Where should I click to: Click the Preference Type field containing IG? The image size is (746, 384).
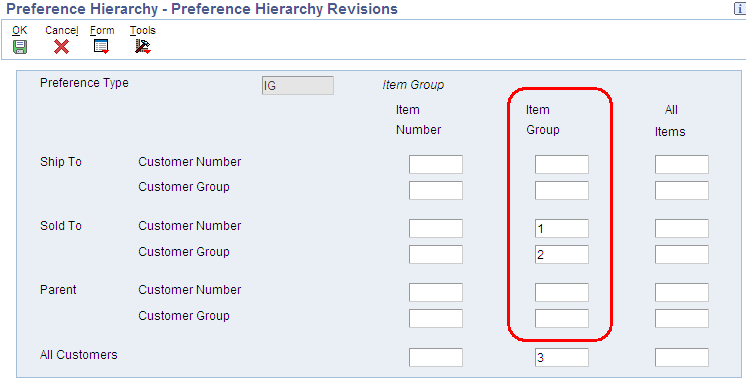[x=298, y=86]
